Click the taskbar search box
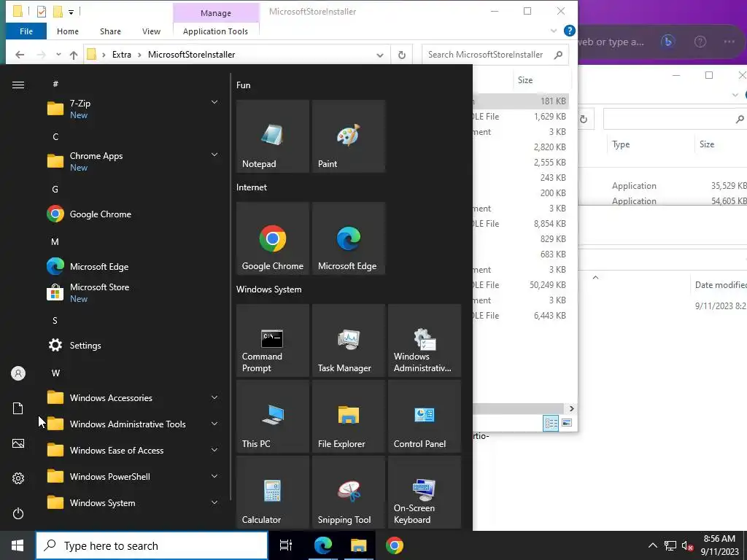This screenshot has width=747, height=560. [x=152, y=545]
